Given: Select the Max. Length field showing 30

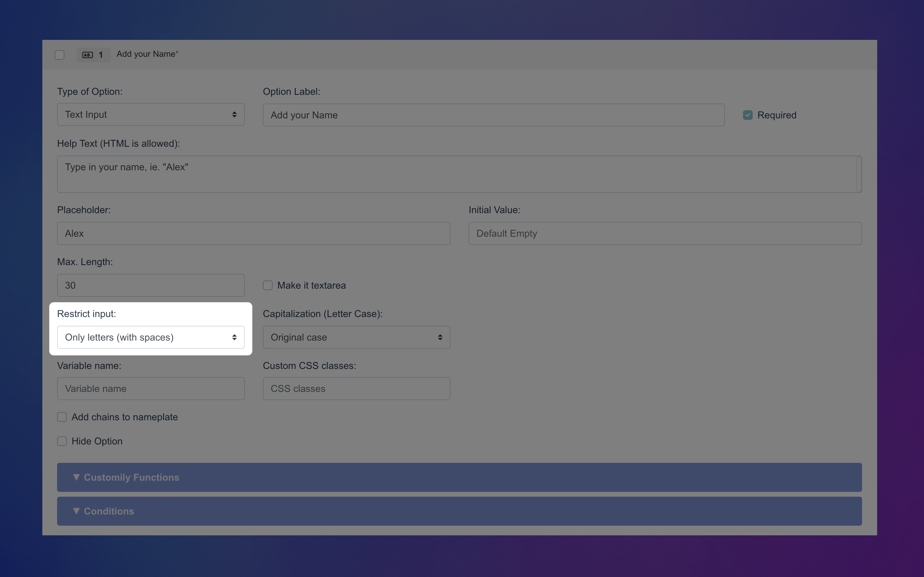Looking at the screenshot, I should coord(150,285).
